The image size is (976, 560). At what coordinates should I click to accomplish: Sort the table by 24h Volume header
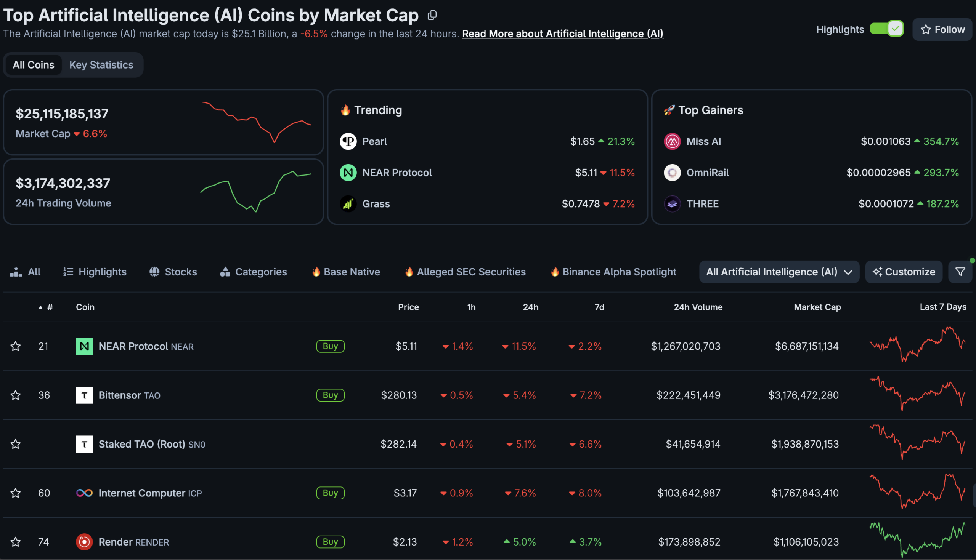[698, 307]
